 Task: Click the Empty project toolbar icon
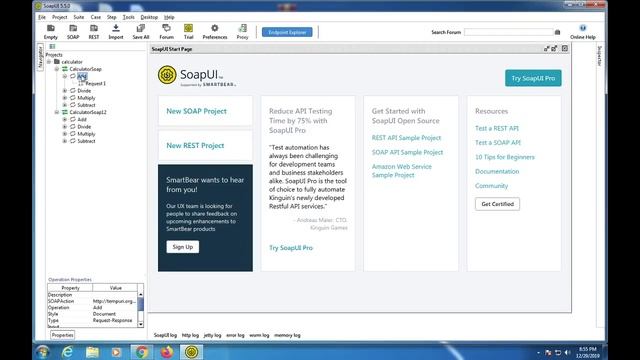51,28
